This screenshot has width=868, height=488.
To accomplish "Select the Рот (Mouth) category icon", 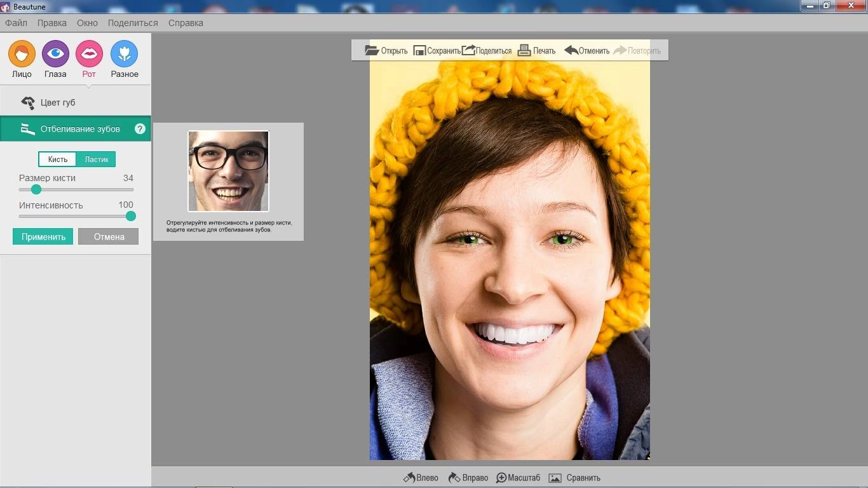I will coord(89,54).
